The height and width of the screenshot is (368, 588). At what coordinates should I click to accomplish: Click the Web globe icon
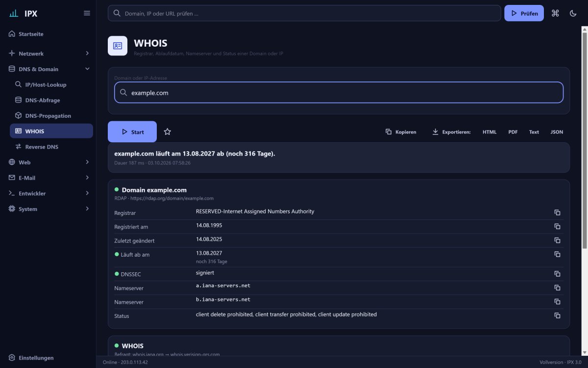[x=12, y=162]
